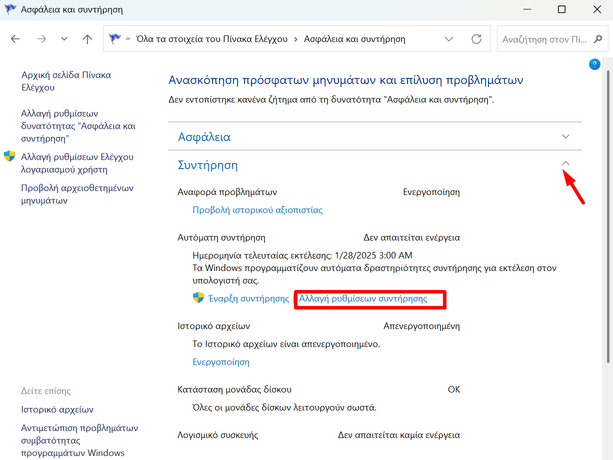
Task: Click the 'Κατάσταση μονάδας δίσκου' label
Action: [235, 390]
